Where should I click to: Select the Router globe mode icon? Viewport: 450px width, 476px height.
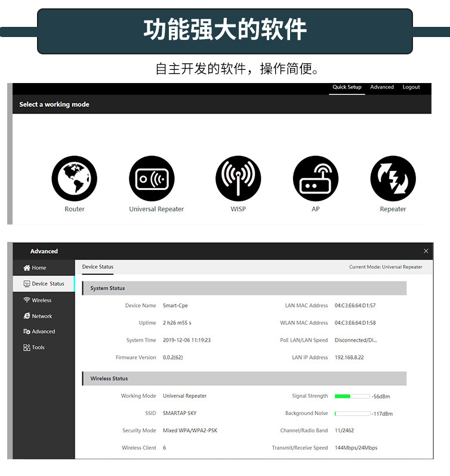(74, 179)
